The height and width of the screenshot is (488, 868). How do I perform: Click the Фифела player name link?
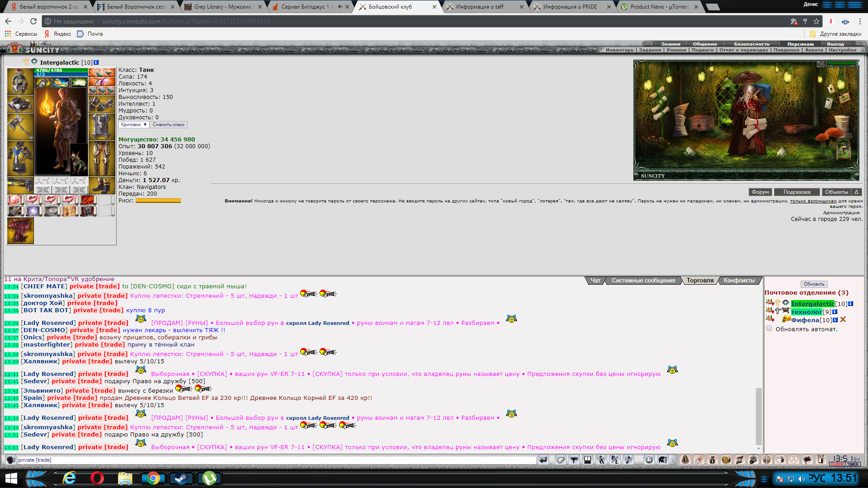pos(805,320)
